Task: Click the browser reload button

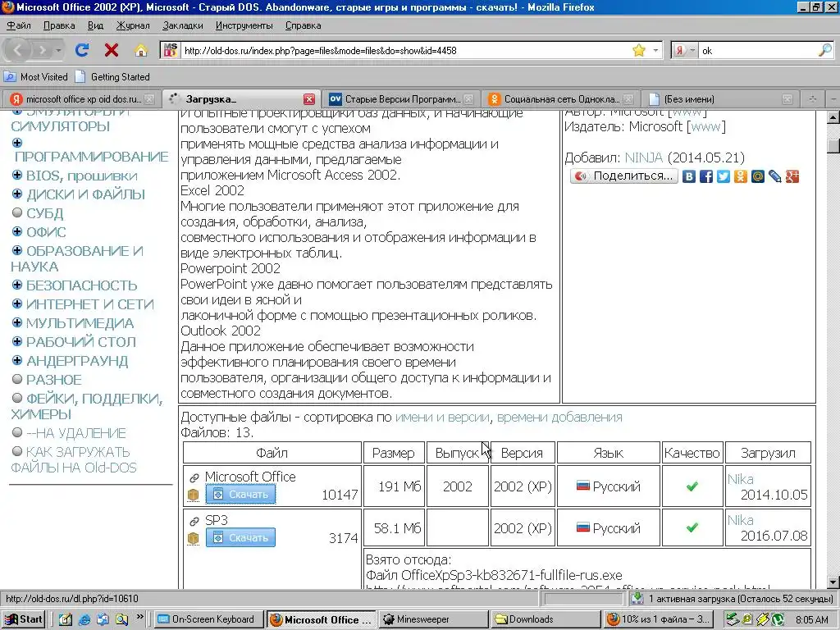Action: pyautogui.click(x=81, y=50)
